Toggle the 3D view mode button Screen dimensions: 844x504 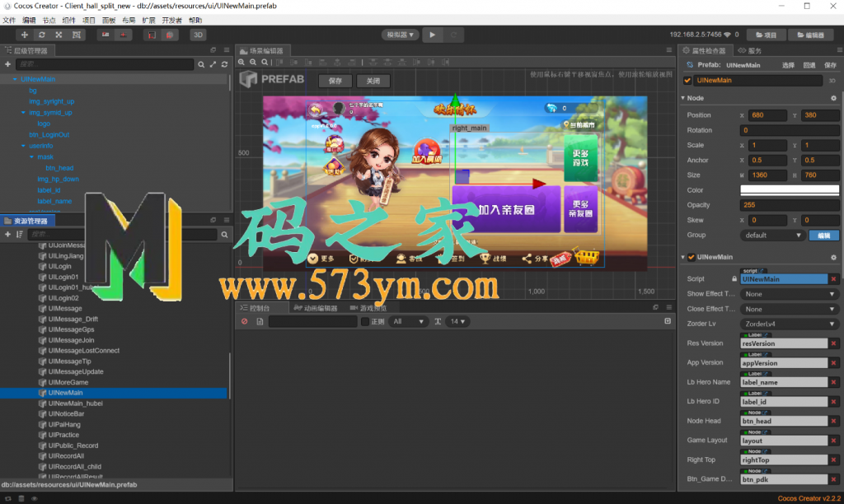click(x=198, y=35)
